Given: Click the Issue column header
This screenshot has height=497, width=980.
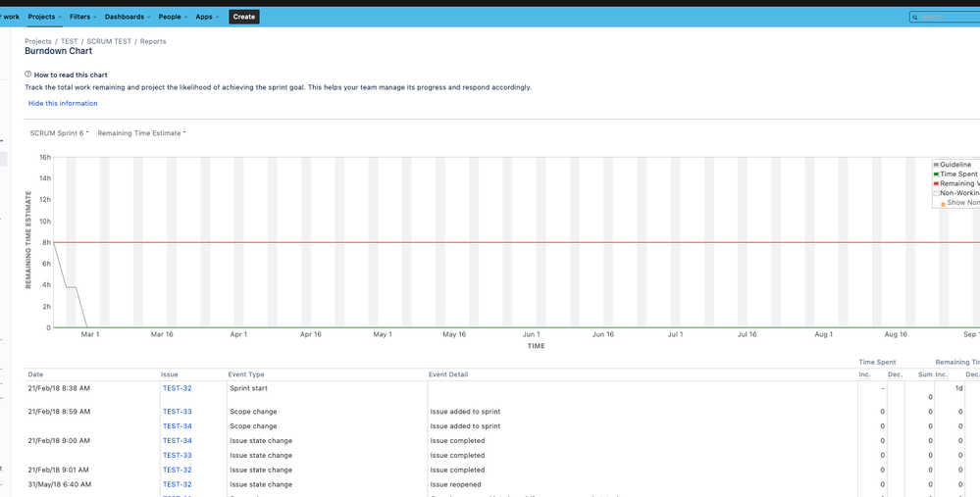Looking at the screenshot, I should pos(170,374).
